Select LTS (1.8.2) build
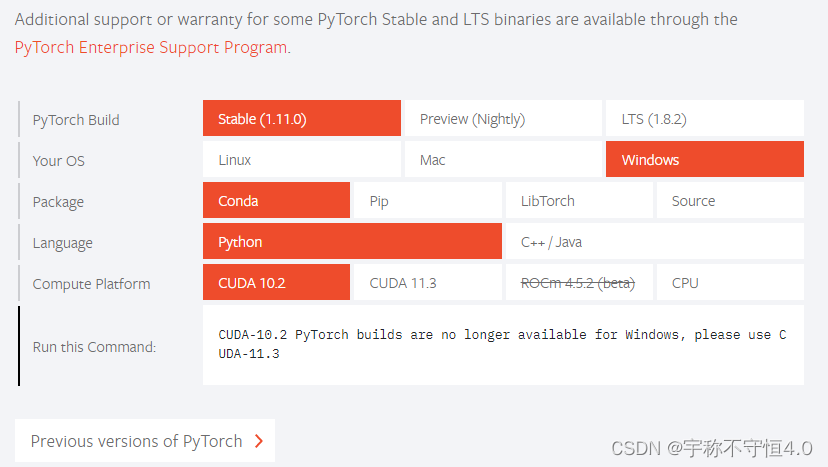This screenshot has height=467, width=828. [704, 119]
